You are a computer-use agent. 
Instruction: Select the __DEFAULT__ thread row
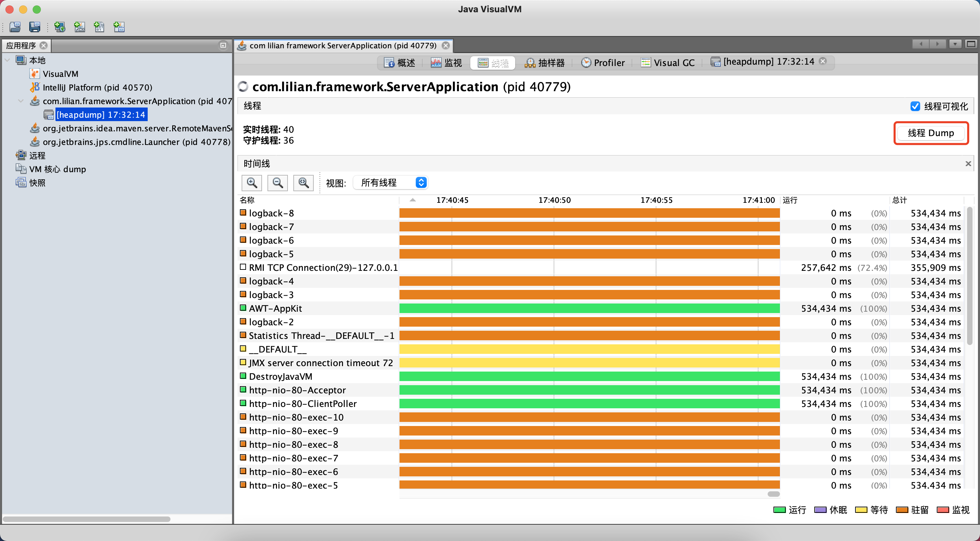601,349
